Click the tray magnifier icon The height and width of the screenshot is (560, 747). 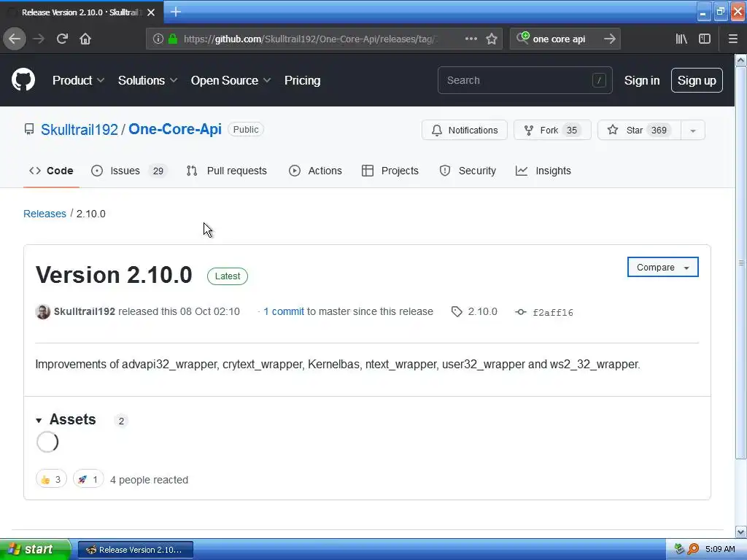click(x=693, y=549)
